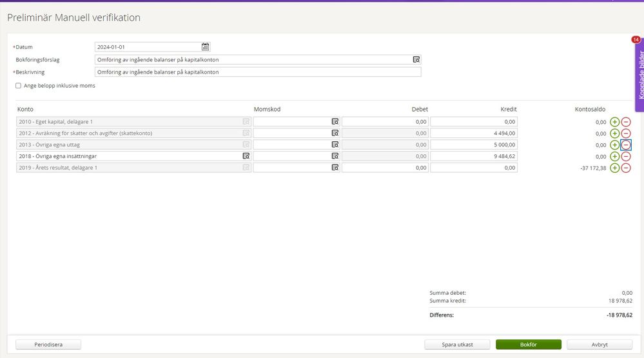Enable Ange belopp inklusive moms checkbox
Viewport: 644px width, 358px height.
click(x=18, y=85)
